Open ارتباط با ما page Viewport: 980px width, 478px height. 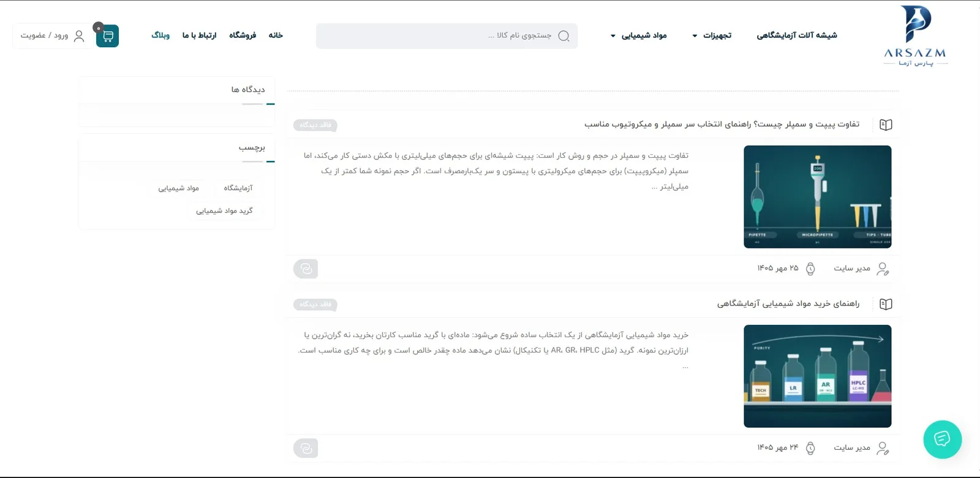(x=199, y=35)
